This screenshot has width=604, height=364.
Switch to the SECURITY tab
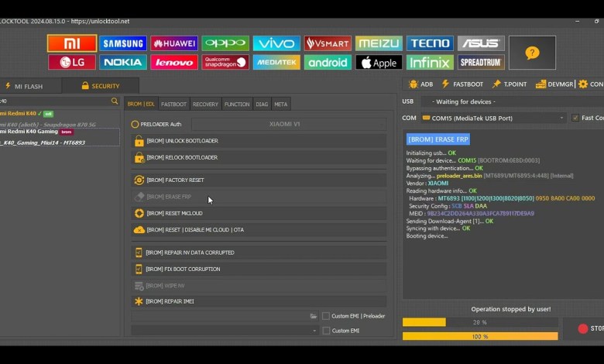tap(101, 86)
